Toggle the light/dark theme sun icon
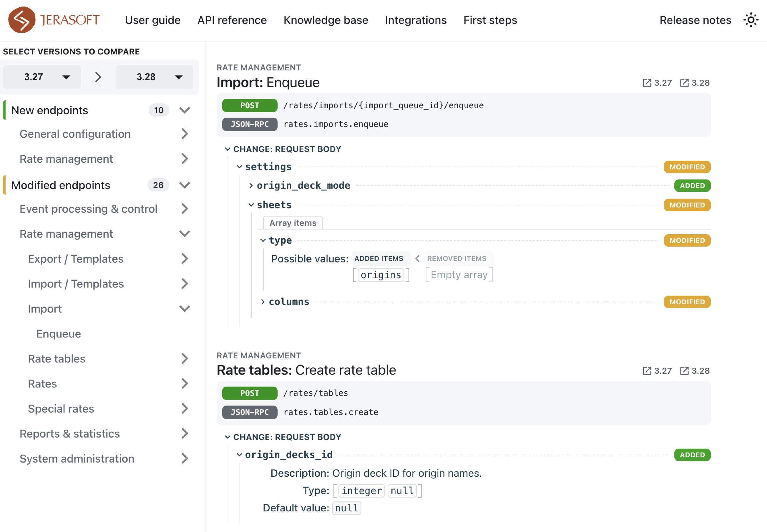The image size is (767, 532). point(751,20)
